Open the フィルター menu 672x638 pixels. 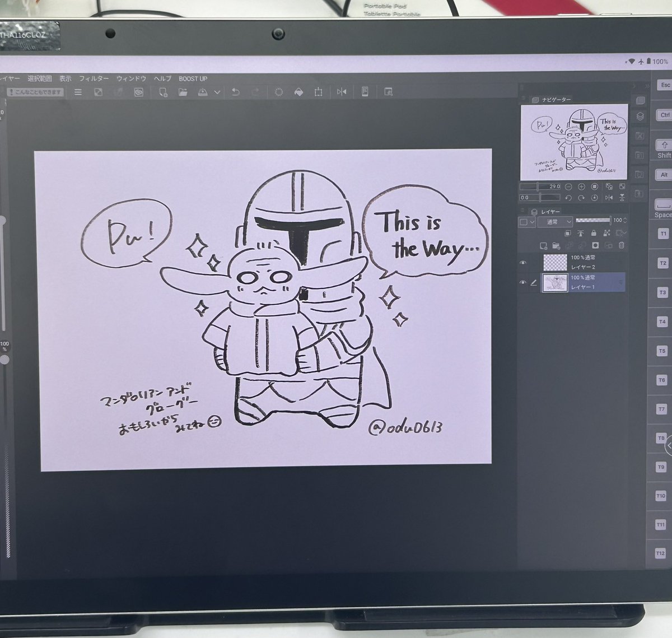pyautogui.click(x=94, y=79)
